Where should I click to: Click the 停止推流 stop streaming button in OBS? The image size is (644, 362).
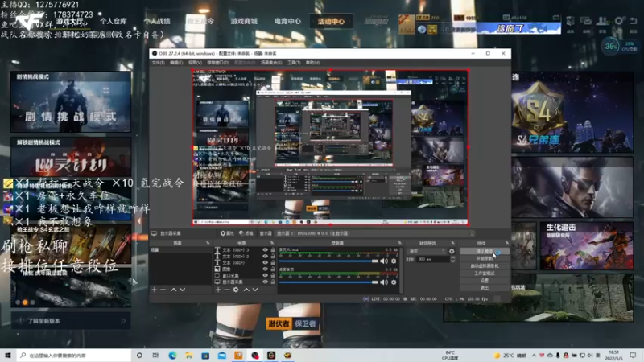pyautogui.click(x=485, y=251)
